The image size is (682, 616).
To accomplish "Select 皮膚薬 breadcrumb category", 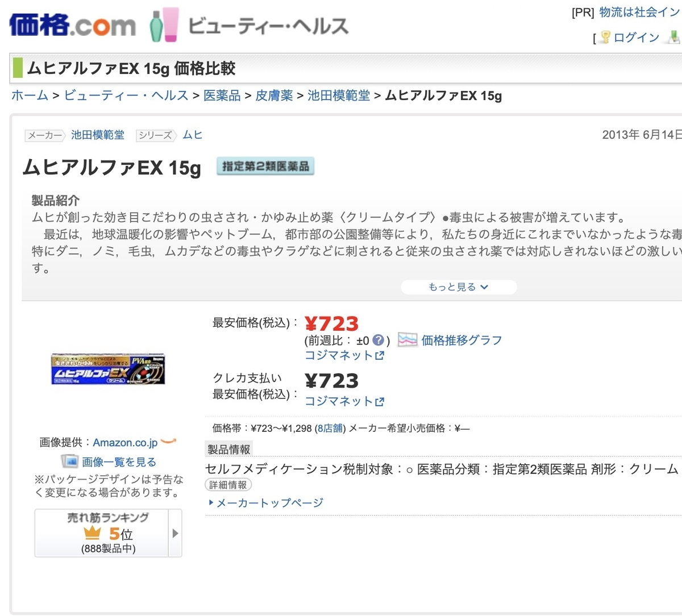I will pos(274,95).
